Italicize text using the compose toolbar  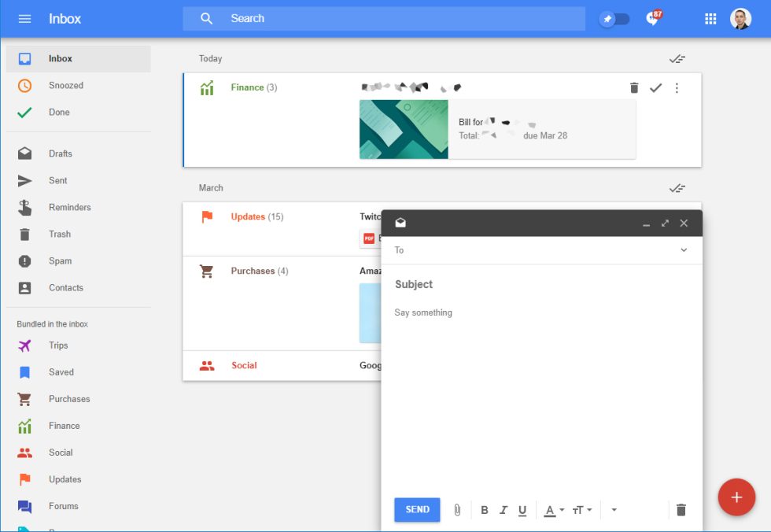(x=504, y=510)
